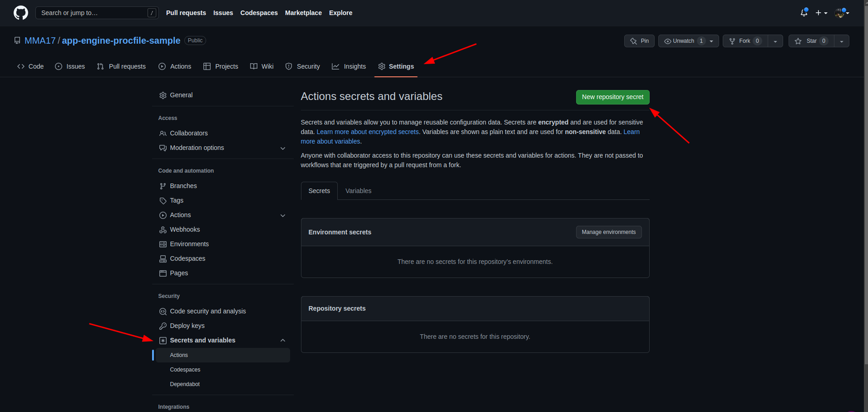The height and width of the screenshot is (412, 868).
Task: Open the notifications bell
Action: tap(803, 13)
